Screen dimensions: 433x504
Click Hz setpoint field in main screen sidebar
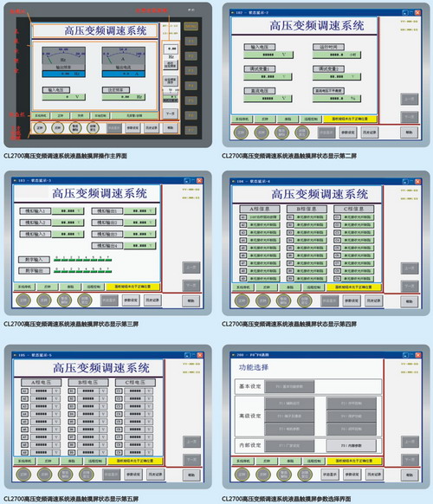pos(171,48)
